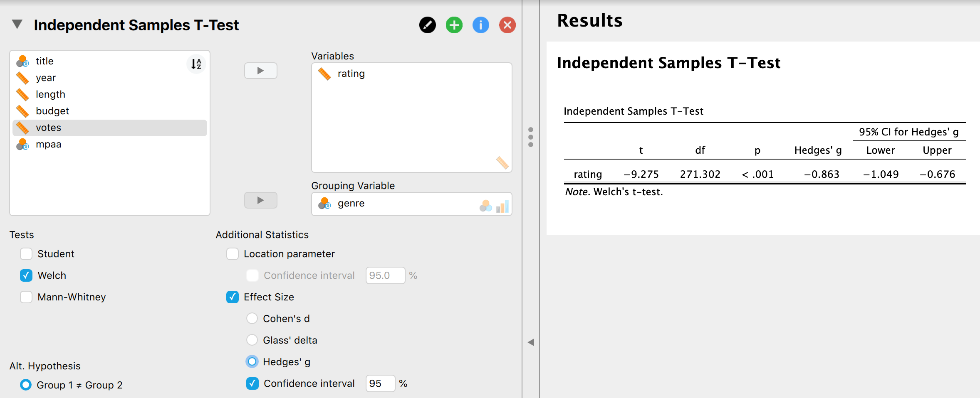
Task: Click the bar chart icon in Grouping Variable box
Action: [x=502, y=204]
